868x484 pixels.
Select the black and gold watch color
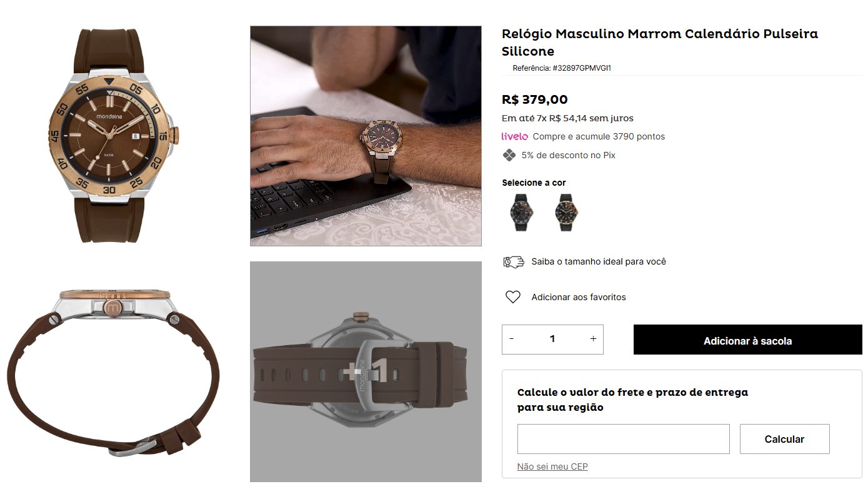click(x=564, y=213)
